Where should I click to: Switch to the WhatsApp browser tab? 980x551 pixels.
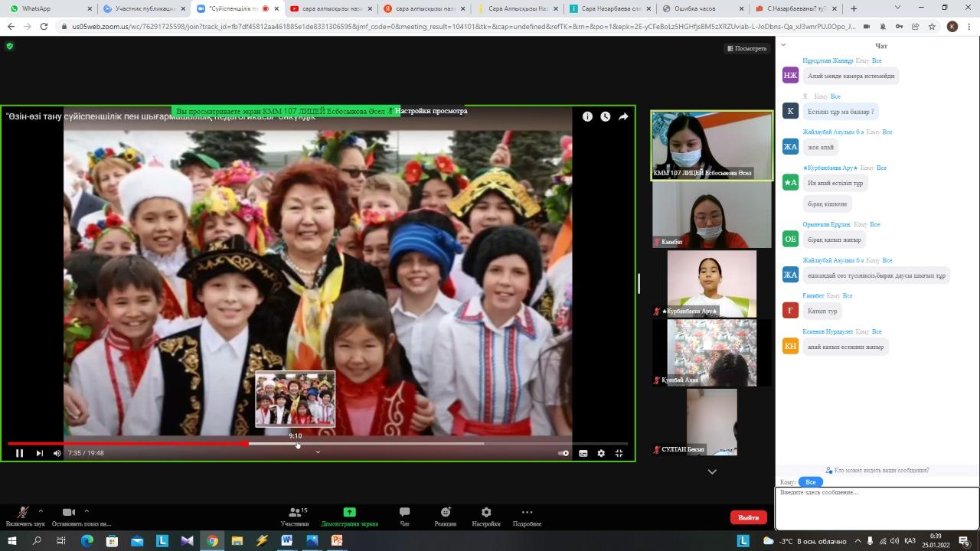click(x=46, y=8)
